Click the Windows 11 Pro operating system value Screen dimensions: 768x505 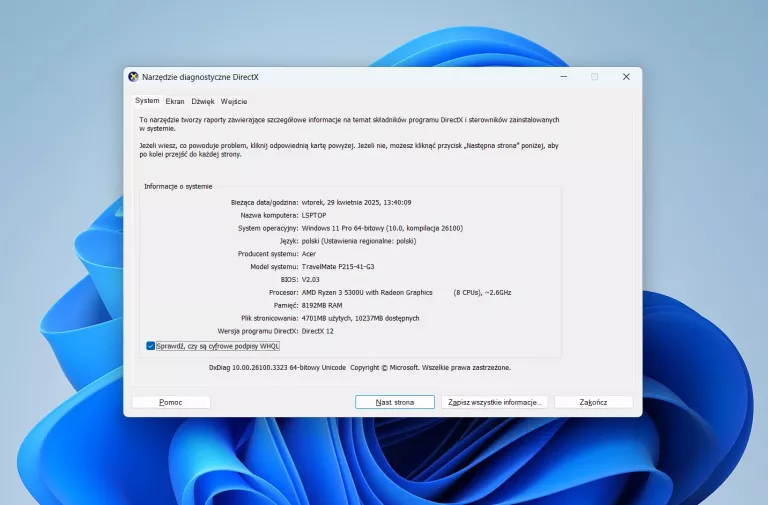point(382,228)
